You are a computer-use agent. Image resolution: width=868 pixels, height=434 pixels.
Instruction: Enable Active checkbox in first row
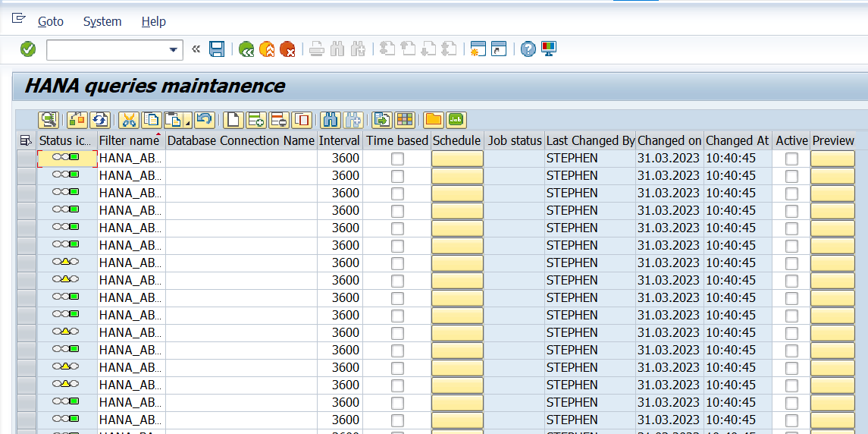791,159
